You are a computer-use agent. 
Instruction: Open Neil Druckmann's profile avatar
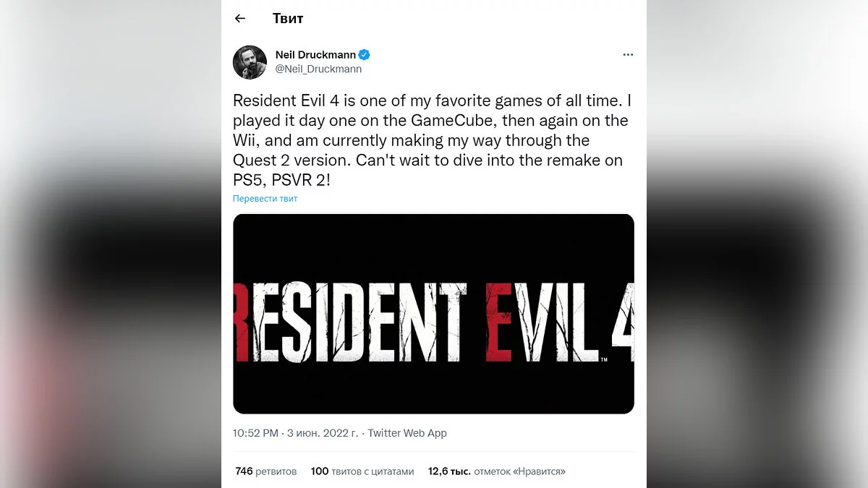point(250,62)
